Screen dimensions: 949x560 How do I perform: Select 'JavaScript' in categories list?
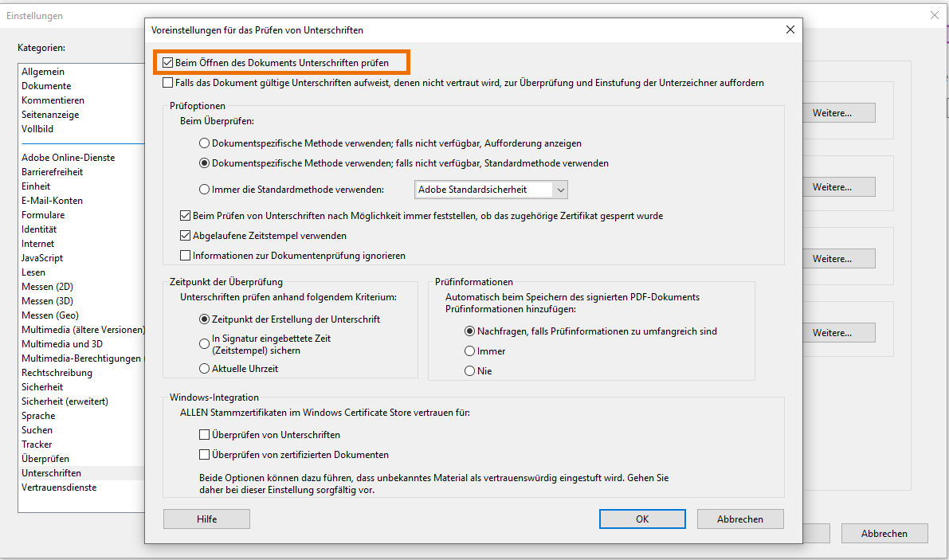pyautogui.click(x=42, y=258)
